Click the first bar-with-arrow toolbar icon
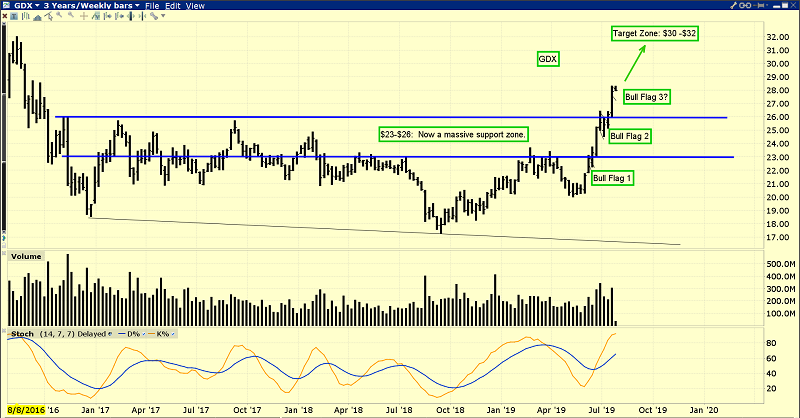Viewport: 800px width, 418px height. point(108,16)
